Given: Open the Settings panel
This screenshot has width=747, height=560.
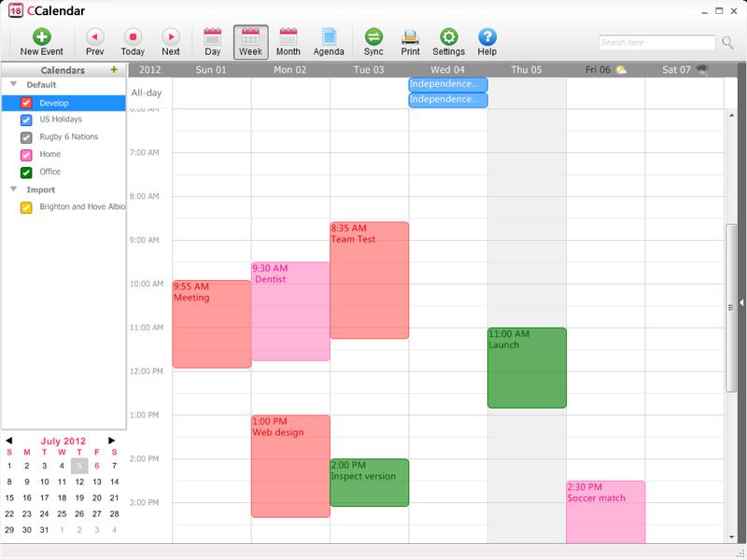Looking at the screenshot, I should pos(447,37).
